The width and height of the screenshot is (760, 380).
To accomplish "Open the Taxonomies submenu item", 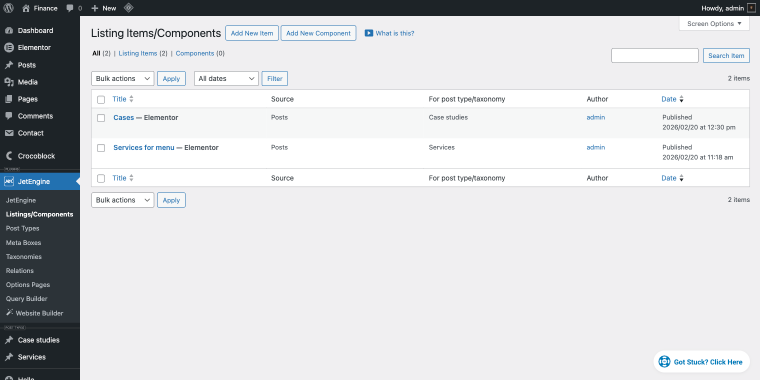I will (24, 256).
